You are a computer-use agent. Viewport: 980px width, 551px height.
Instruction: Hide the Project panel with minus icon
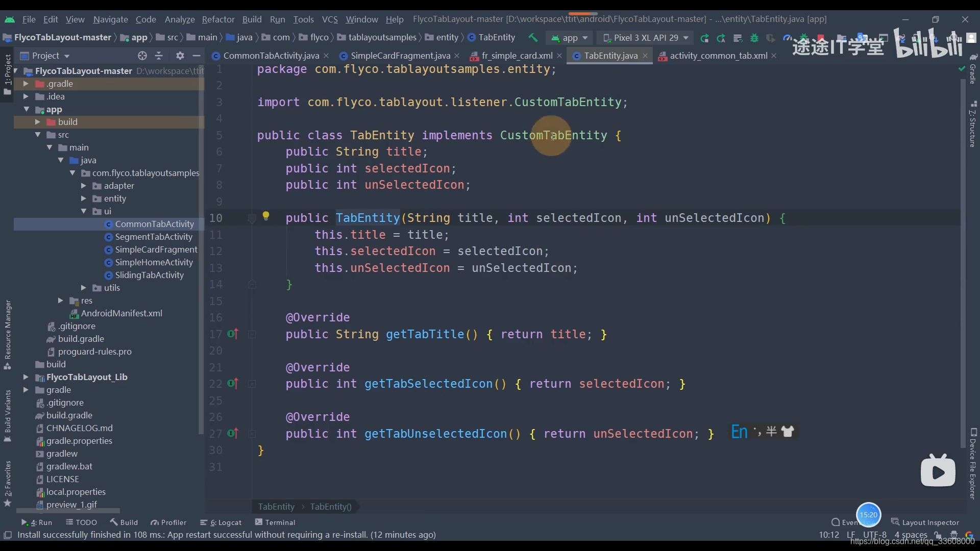coord(196,56)
